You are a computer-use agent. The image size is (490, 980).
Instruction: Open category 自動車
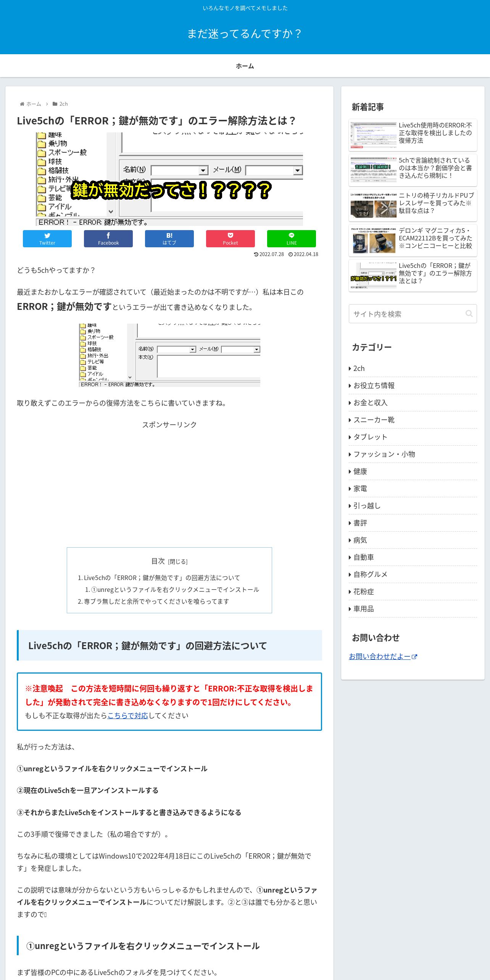tap(413, 557)
